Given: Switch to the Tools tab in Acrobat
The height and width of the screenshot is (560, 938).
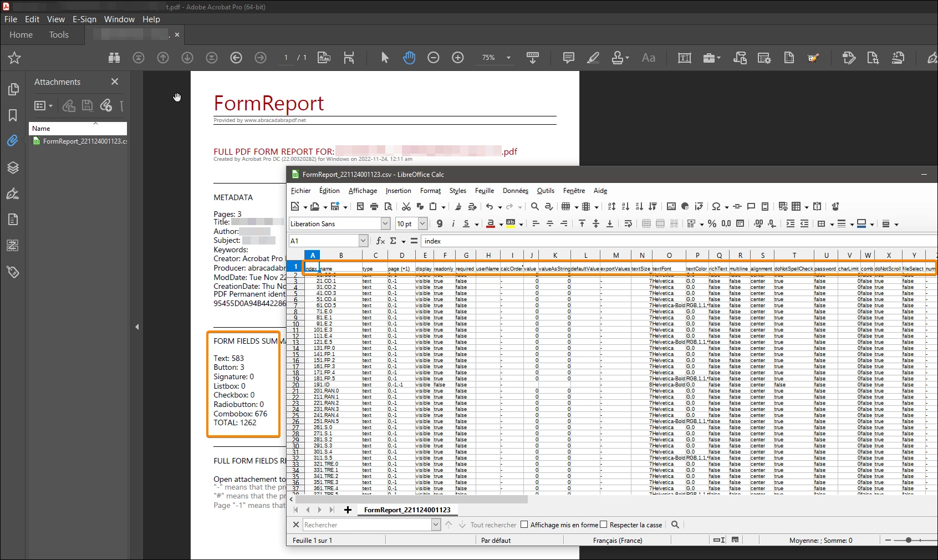Looking at the screenshot, I should pyautogui.click(x=59, y=34).
